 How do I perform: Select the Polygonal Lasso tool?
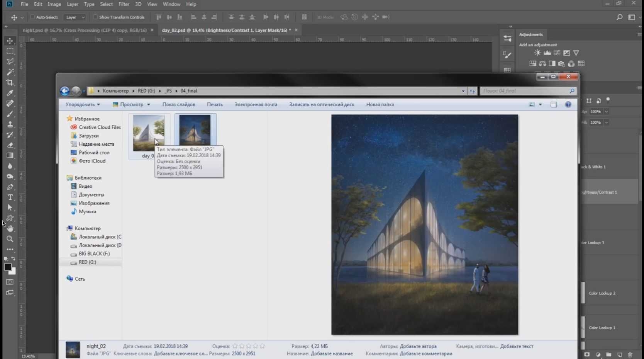coord(10,61)
